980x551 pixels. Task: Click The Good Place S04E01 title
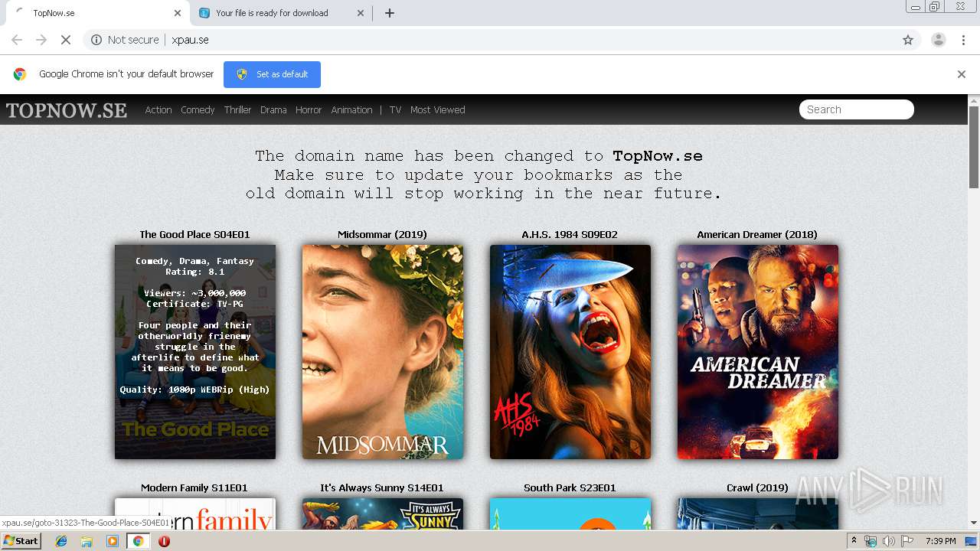[x=194, y=234]
